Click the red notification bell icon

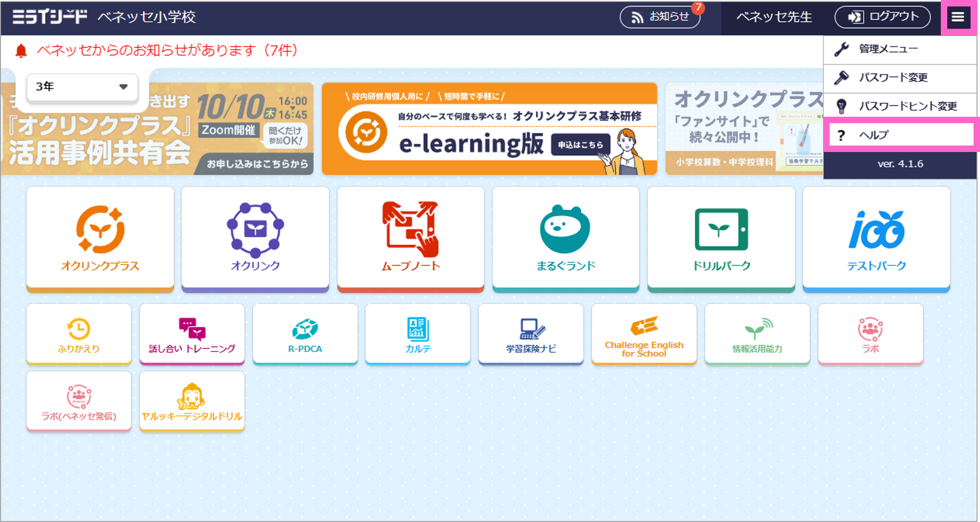[21, 51]
